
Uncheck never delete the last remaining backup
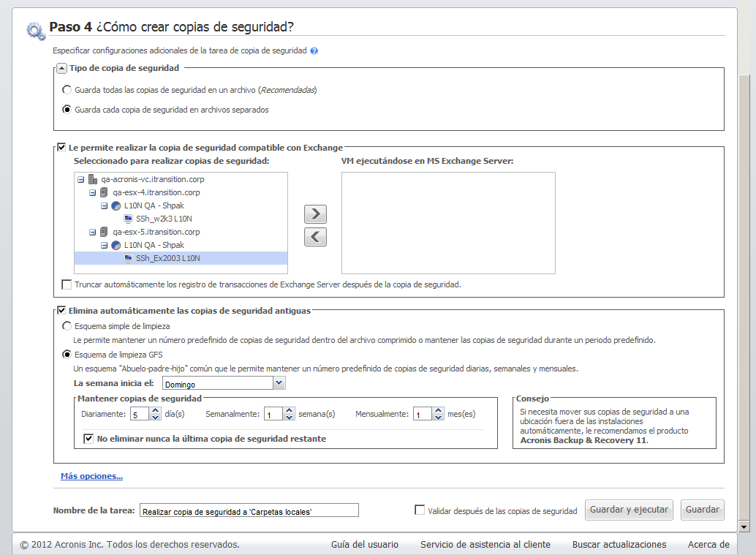click(x=89, y=439)
